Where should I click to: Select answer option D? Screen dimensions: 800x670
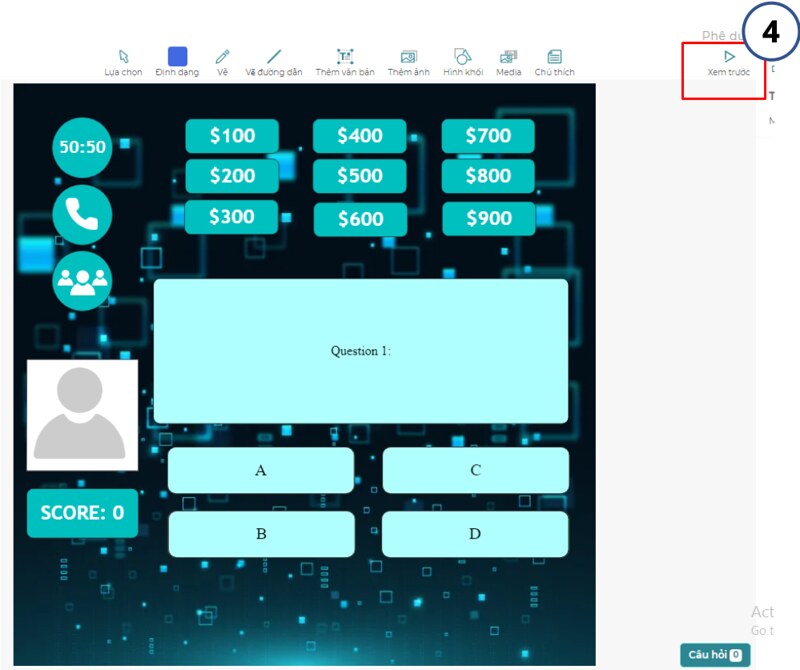point(476,533)
